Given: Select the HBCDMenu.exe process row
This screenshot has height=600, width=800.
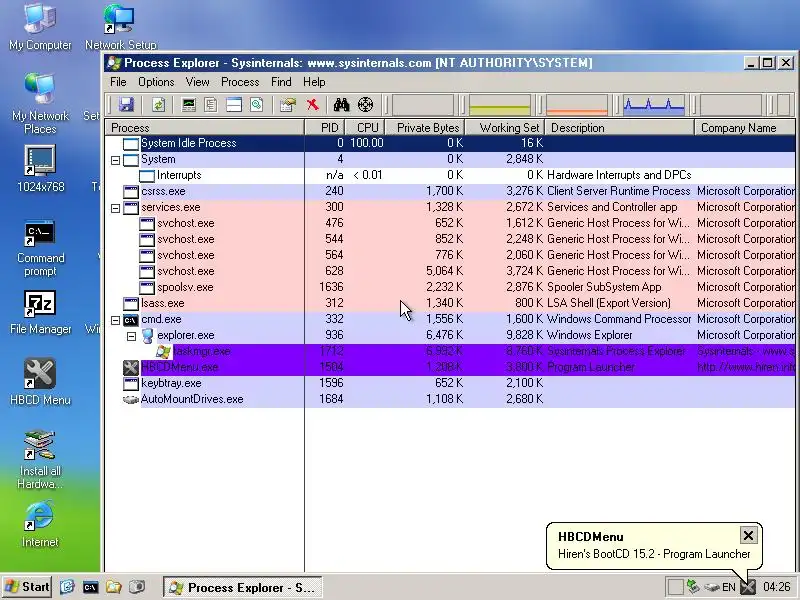Looking at the screenshot, I should (450, 367).
